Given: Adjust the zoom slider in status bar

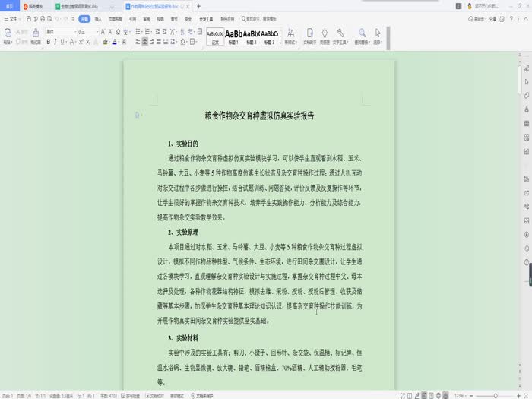Looking at the screenshot, I should [496, 395].
